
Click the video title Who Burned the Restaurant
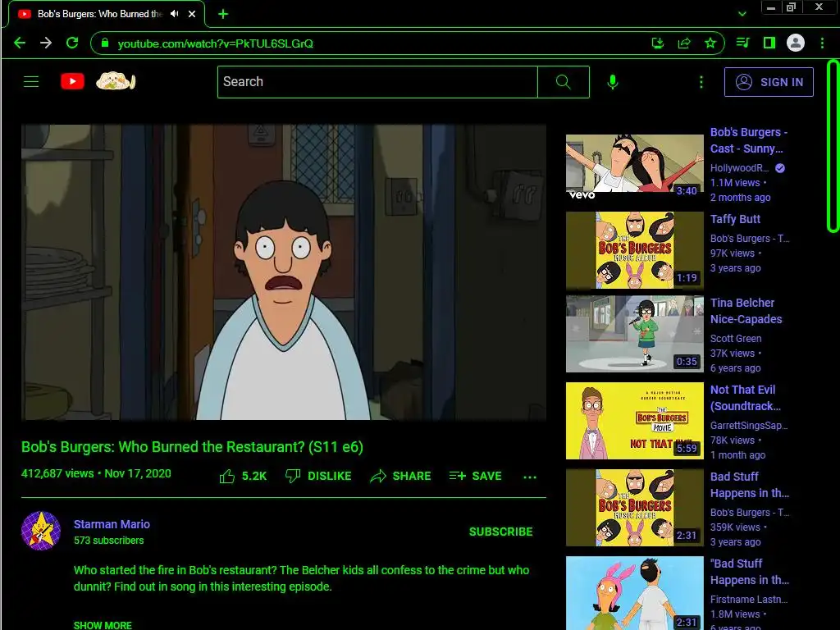coord(192,447)
